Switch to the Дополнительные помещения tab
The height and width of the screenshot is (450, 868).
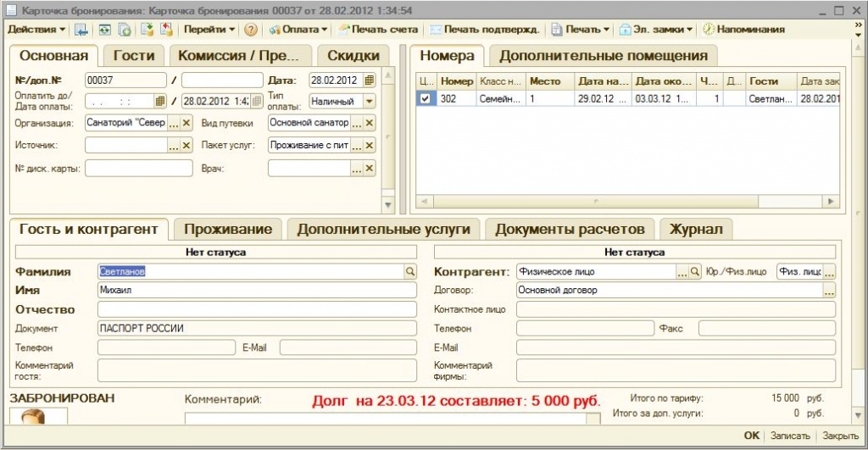pyautogui.click(x=604, y=56)
